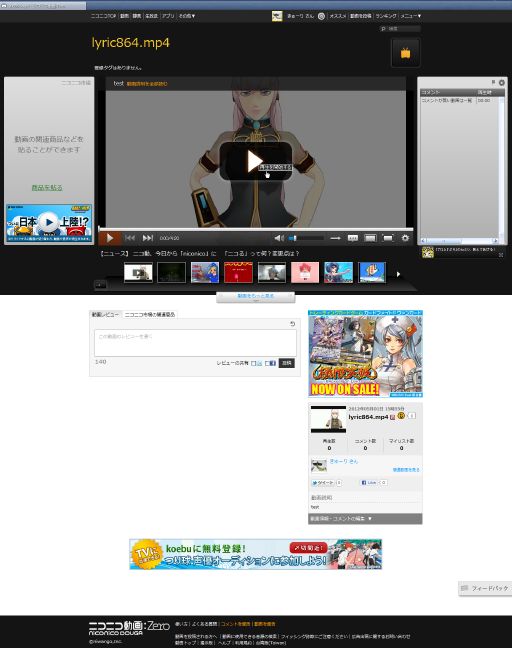Switch the player to fullscreen mode
The image size is (512, 648).
pyautogui.click(x=388, y=238)
